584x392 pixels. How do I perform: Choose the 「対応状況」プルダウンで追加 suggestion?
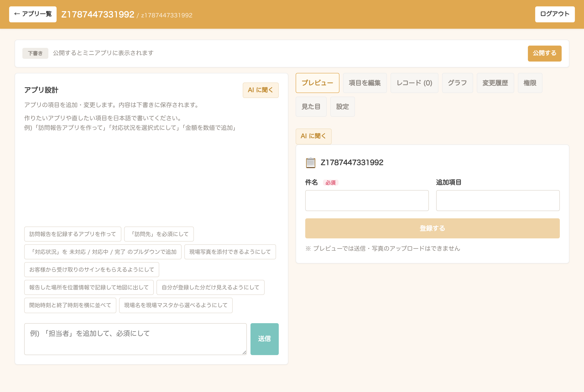coord(103,252)
